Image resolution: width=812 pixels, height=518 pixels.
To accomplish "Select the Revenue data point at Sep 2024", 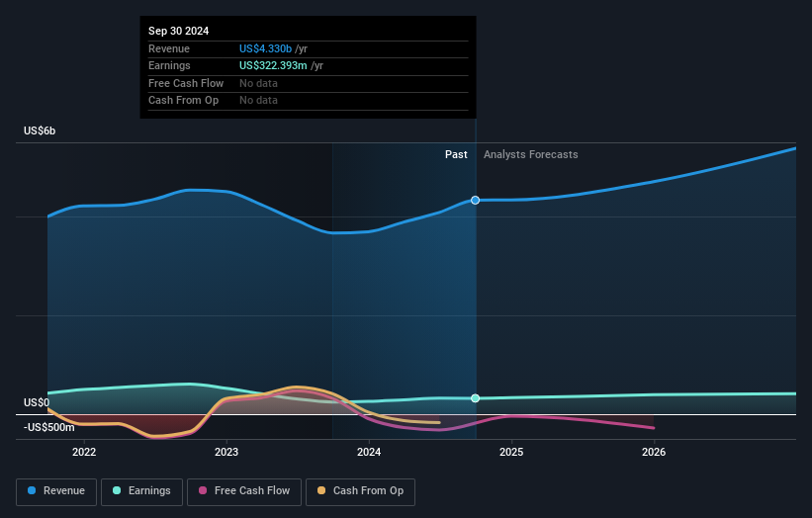I will [475, 201].
